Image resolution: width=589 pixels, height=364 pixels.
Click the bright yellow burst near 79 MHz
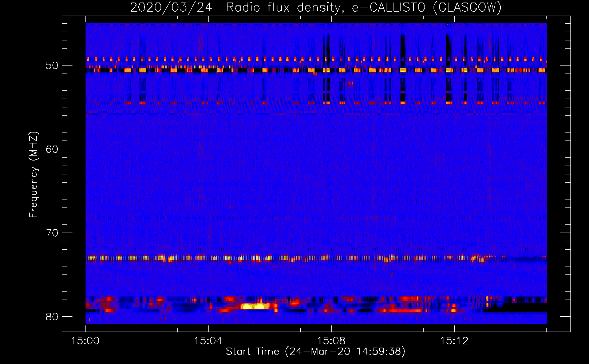pyautogui.click(x=254, y=306)
